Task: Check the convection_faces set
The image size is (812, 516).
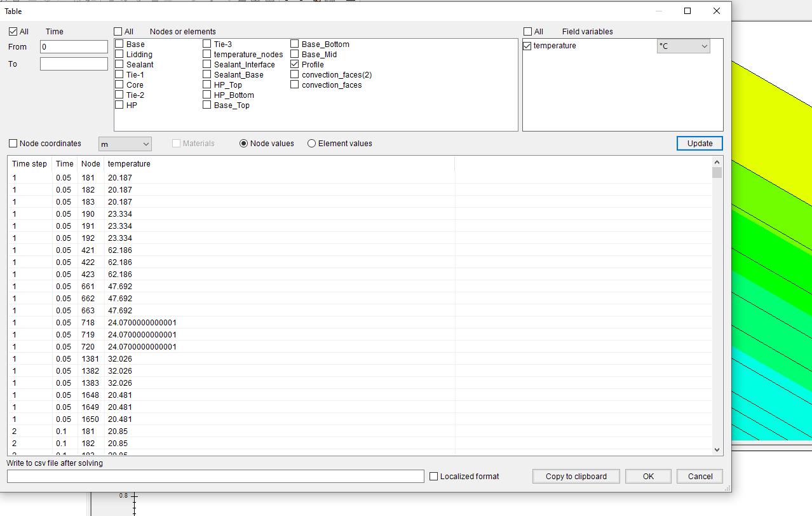Action: pos(295,85)
